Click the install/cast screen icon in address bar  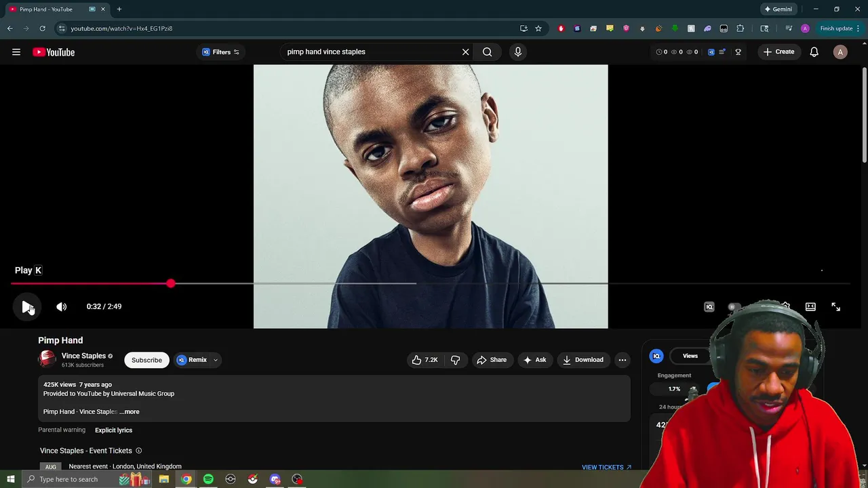pyautogui.click(x=524, y=28)
